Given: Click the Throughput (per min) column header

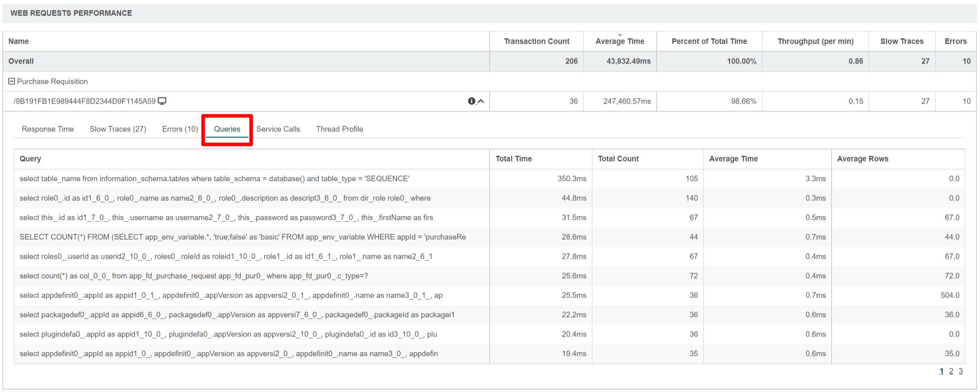Looking at the screenshot, I should (x=815, y=41).
